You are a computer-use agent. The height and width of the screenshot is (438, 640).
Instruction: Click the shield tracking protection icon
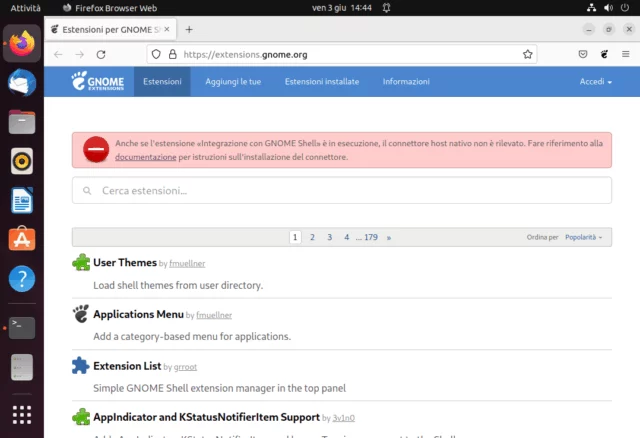tap(156, 54)
